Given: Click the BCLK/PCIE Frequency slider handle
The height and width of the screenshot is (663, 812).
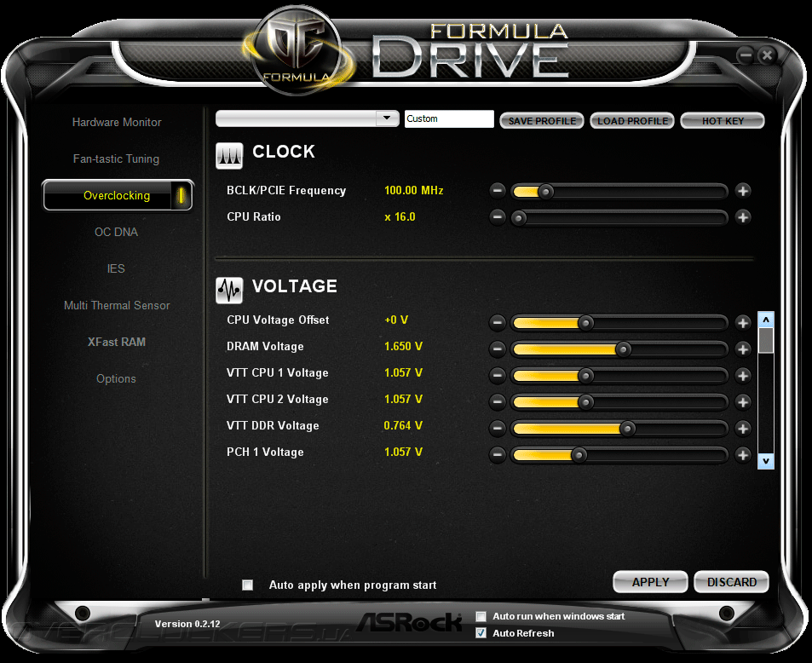Looking at the screenshot, I should coord(545,192).
